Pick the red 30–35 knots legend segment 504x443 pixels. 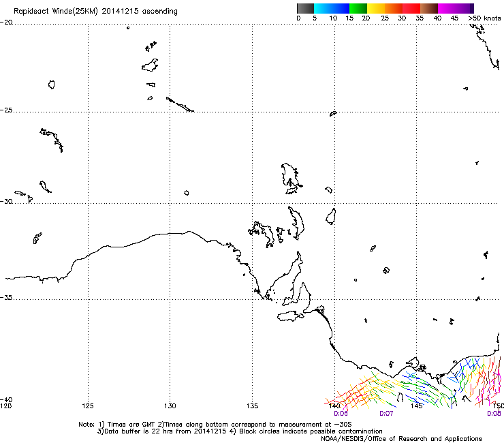(411, 8)
